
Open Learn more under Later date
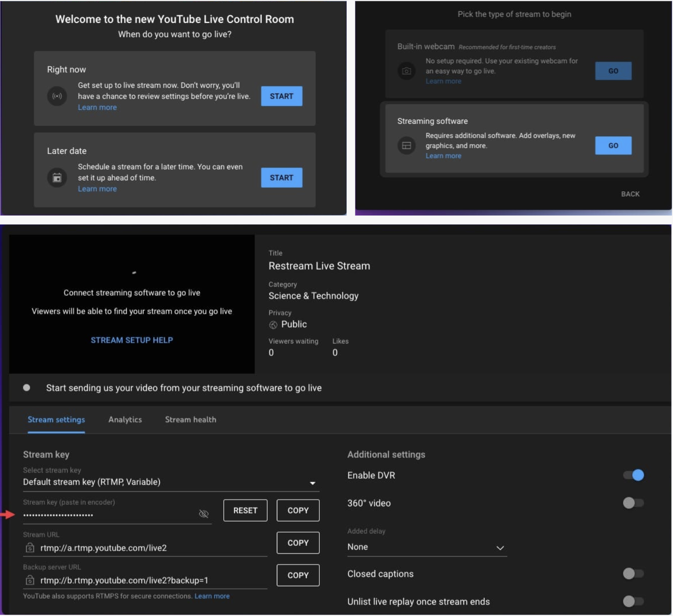[x=97, y=189]
